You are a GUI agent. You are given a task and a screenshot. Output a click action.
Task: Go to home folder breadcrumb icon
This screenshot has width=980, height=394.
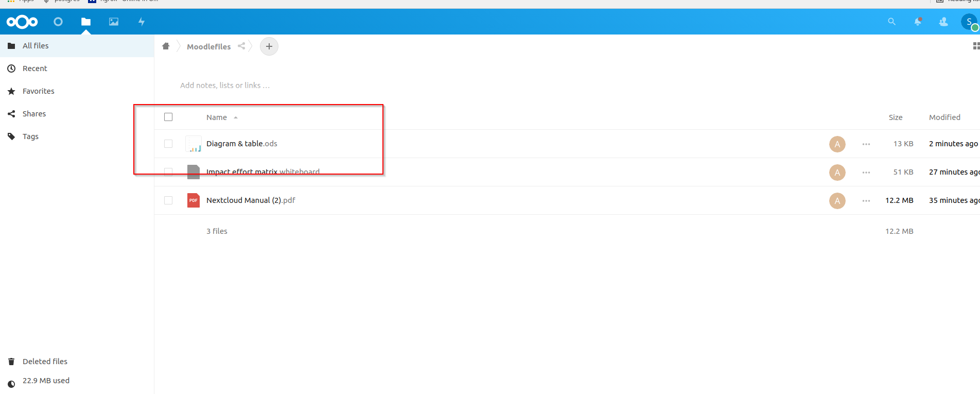coord(166,46)
